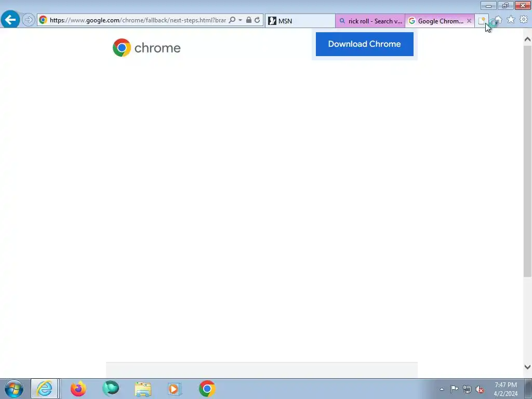This screenshot has height=399, width=532.
Task: Show hidden system tray icons
Action: pyautogui.click(x=442, y=389)
